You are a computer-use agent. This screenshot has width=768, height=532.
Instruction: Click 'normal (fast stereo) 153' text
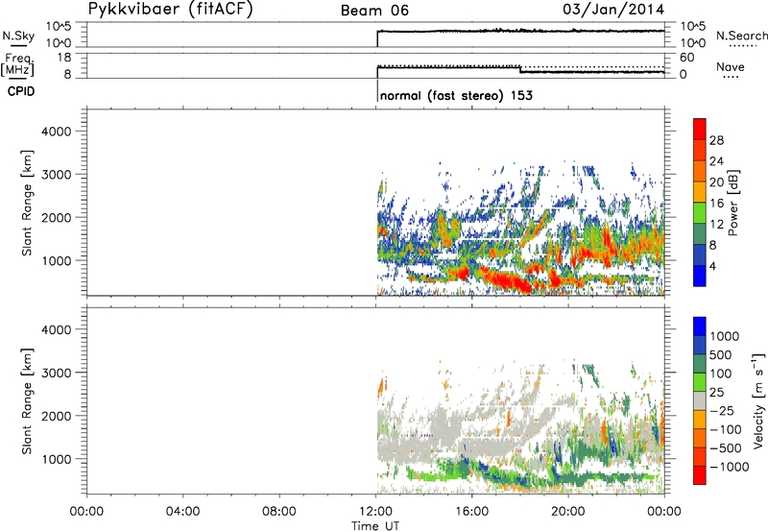[456, 95]
